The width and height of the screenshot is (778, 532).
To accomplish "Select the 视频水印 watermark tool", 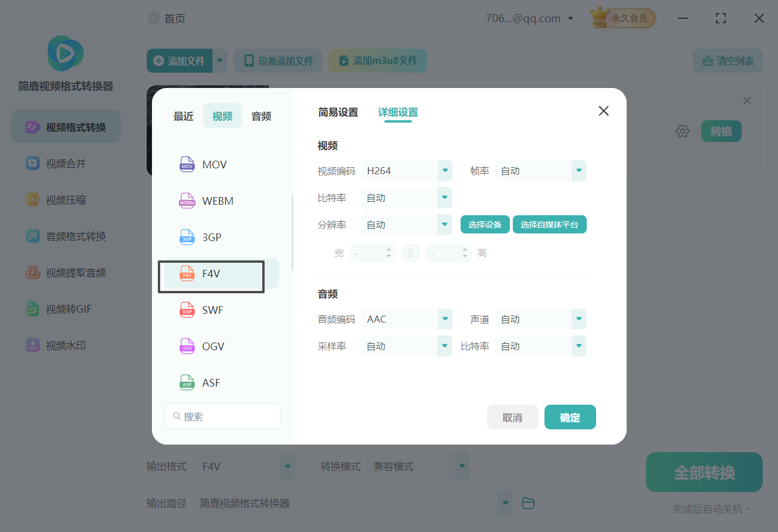I will [65, 345].
